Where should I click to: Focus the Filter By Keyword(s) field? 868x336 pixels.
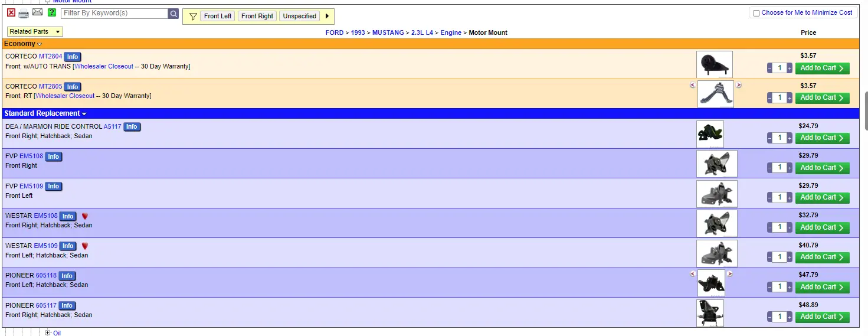point(114,13)
